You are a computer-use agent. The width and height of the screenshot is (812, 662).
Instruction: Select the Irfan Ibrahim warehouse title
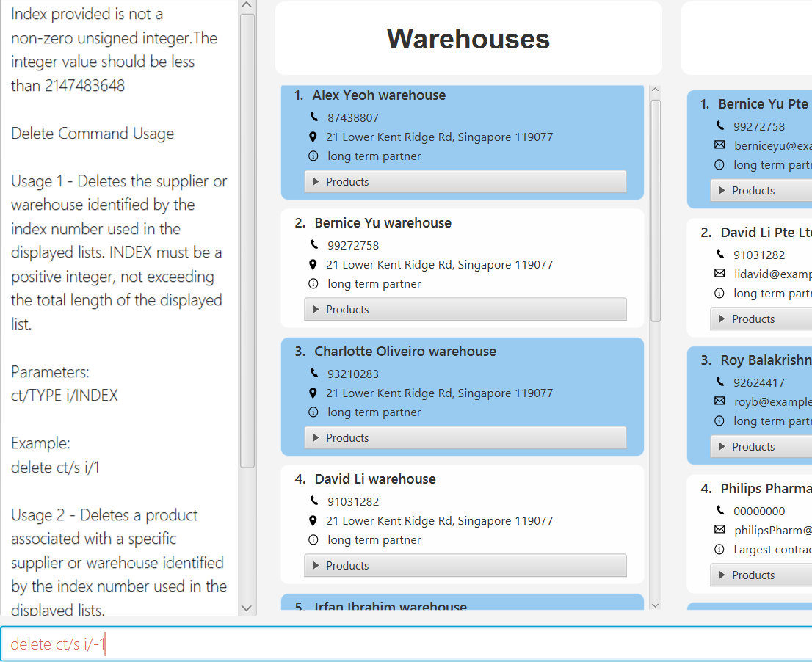pos(391,605)
